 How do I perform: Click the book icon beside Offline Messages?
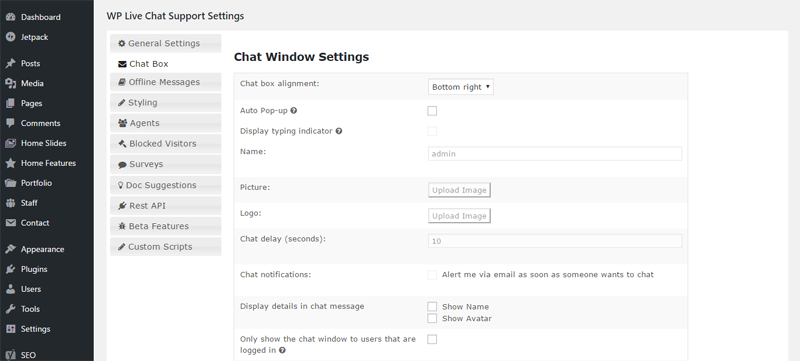coord(121,82)
